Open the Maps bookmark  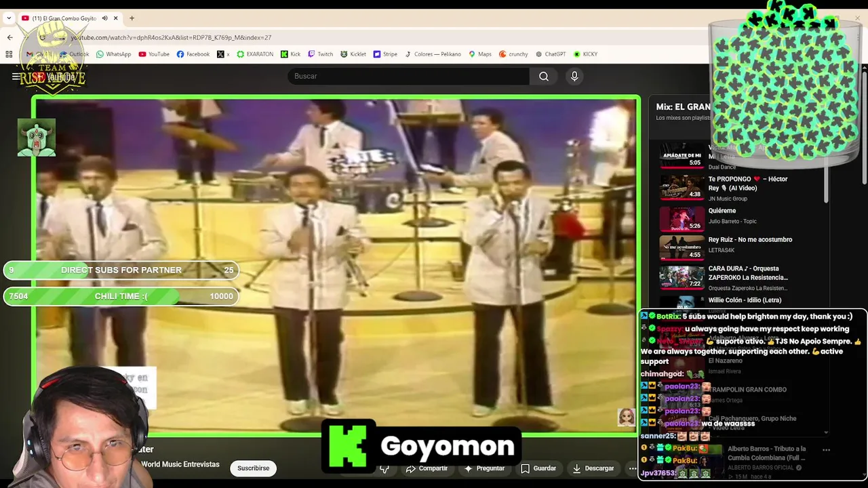tap(480, 54)
